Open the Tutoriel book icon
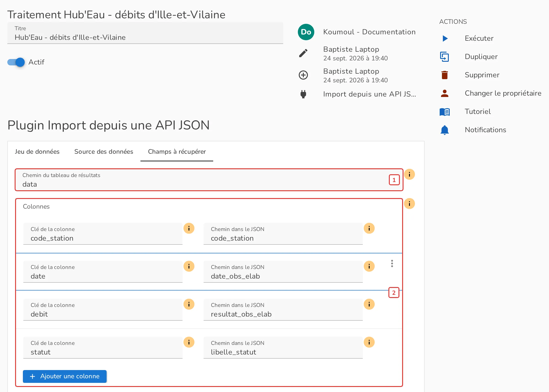 point(444,112)
